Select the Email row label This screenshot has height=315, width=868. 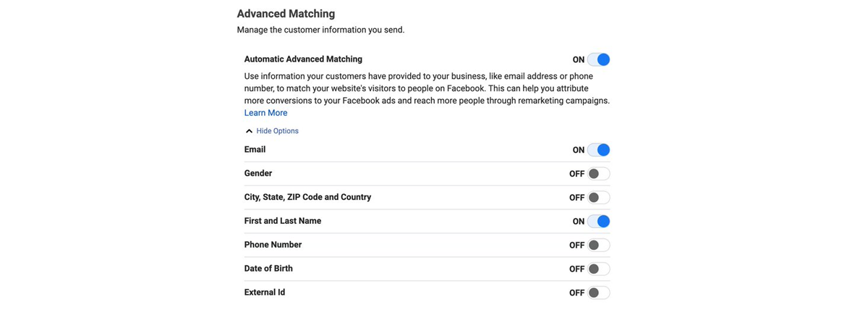coord(255,150)
